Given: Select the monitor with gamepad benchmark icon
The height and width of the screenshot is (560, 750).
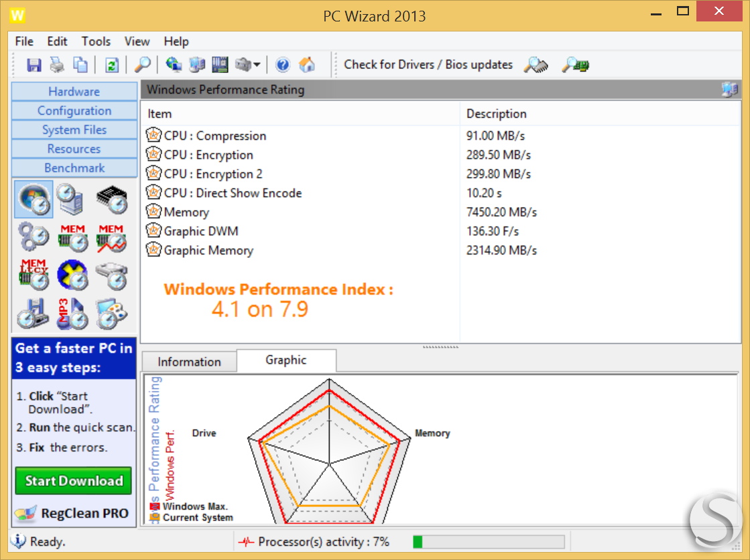Looking at the screenshot, I should pos(111,313).
